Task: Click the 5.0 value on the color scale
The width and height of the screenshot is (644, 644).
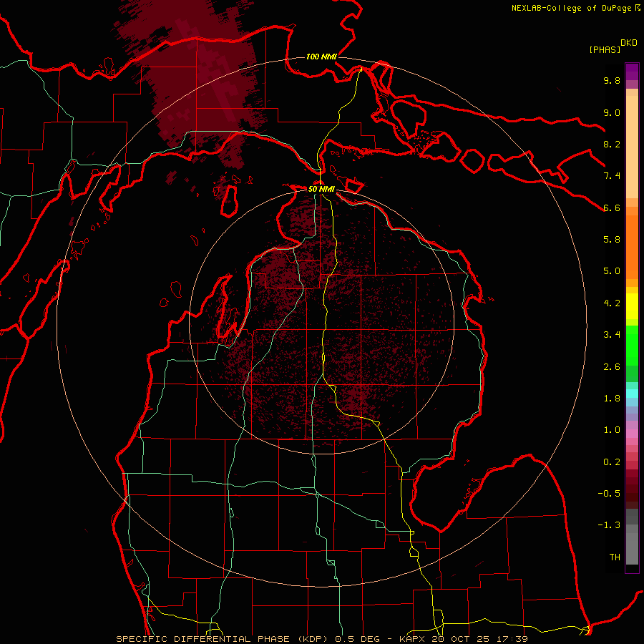Action: [x=612, y=271]
